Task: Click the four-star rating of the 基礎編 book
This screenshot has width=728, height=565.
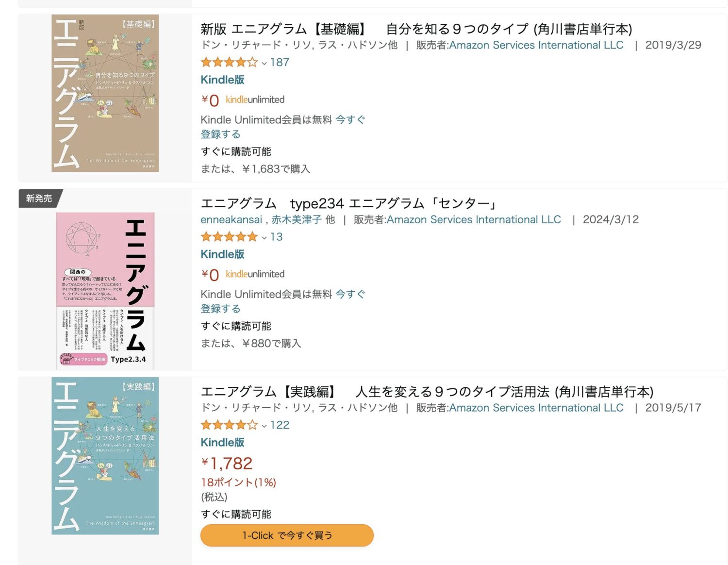Action: coord(229,62)
